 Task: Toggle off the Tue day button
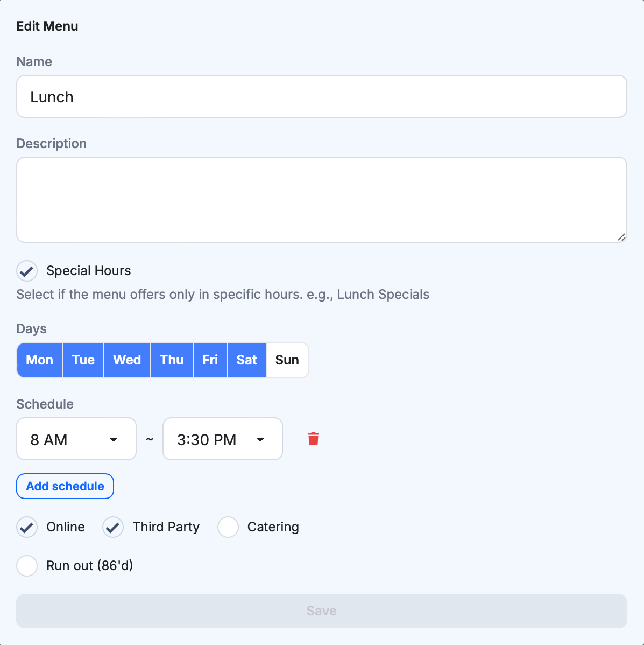pos(82,360)
